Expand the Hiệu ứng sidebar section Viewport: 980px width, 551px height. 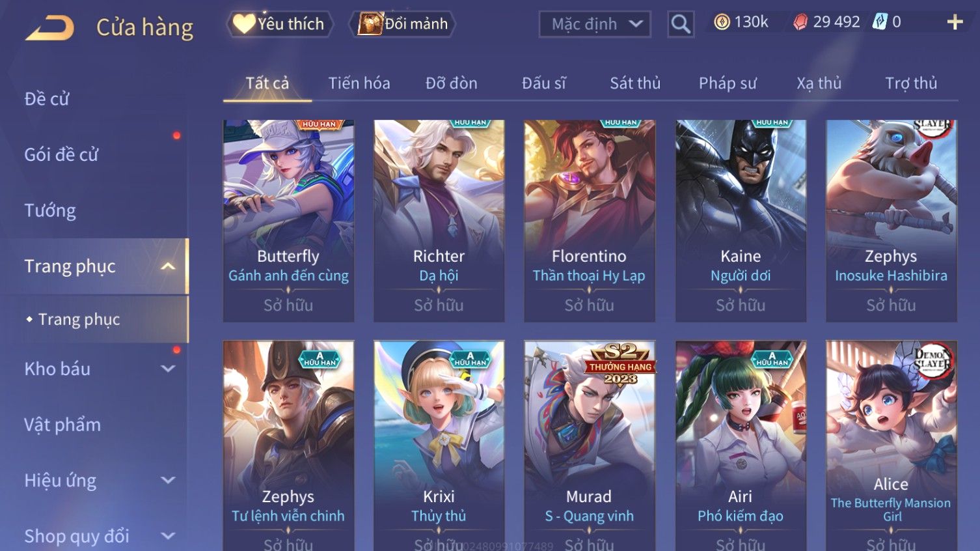point(168,481)
